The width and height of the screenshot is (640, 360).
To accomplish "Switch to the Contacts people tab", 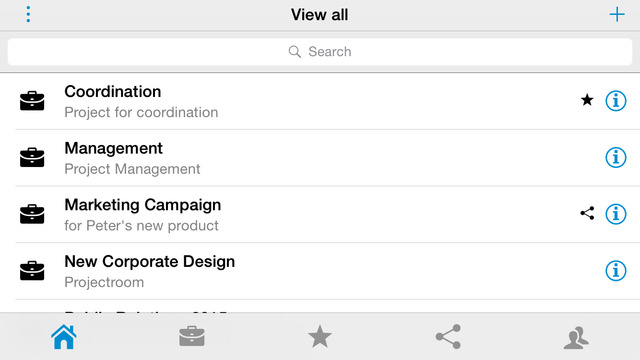I will (x=576, y=338).
